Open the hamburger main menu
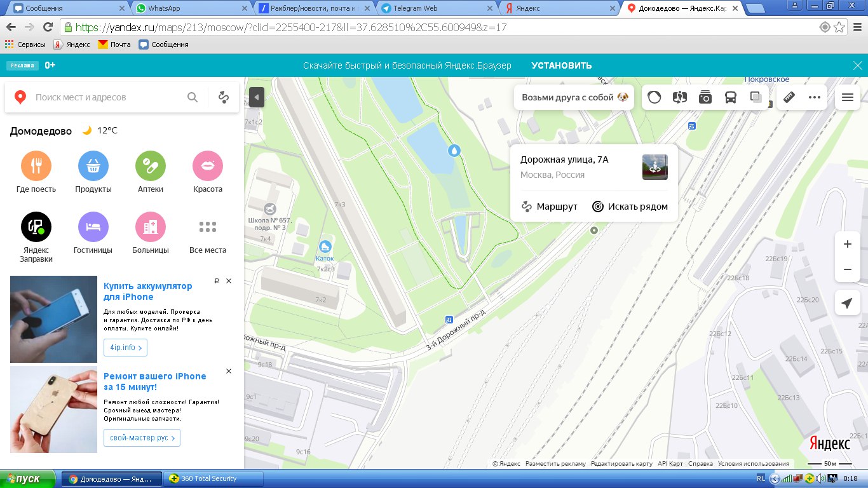This screenshot has width=868, height=488. [848, 97]
